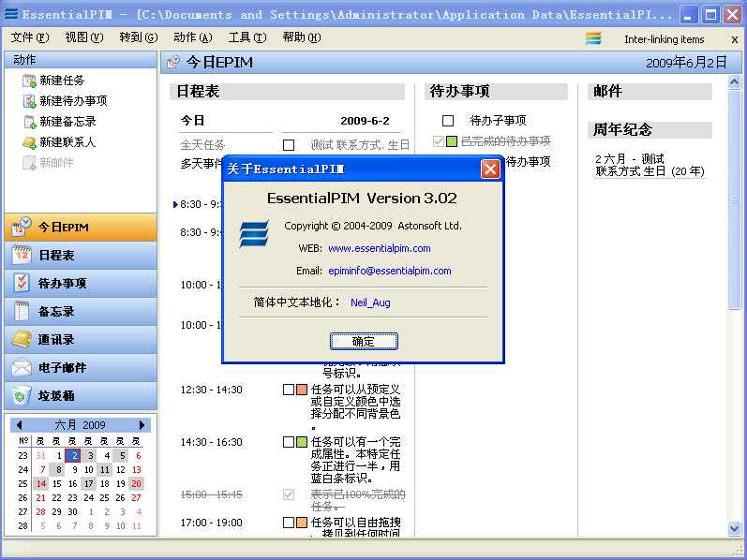Click the 电子邮件 envelope icon
Image resolution: width=747 pixels, height=560 pixels.
tap(22, 368)
